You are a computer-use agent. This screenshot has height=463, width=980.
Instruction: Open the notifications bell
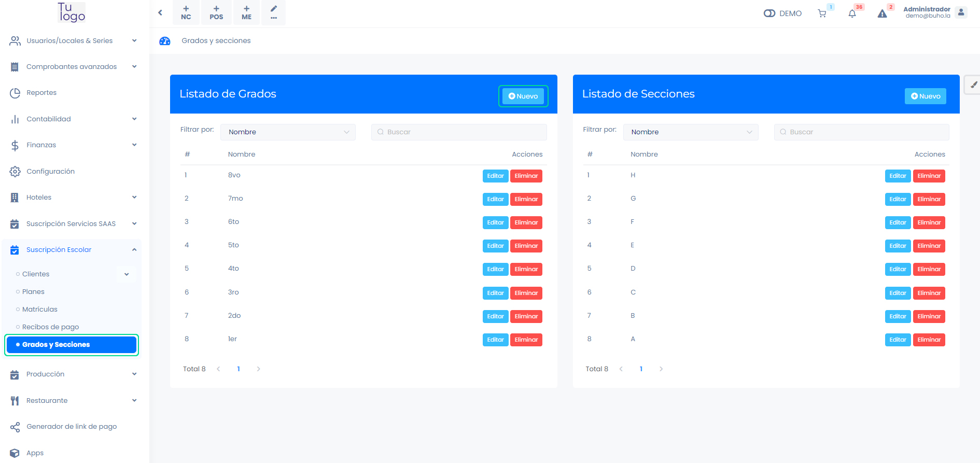coord(852,13)
